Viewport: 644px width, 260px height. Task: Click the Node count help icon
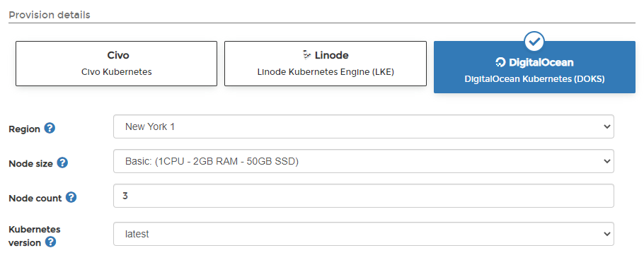(x=71, y=198)
